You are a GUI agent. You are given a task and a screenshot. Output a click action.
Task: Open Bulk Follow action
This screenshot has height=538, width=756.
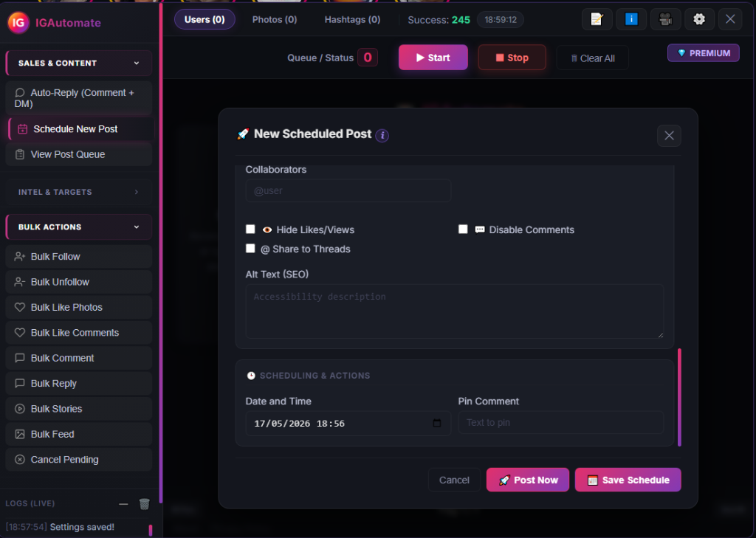click(x=79, y=257)
